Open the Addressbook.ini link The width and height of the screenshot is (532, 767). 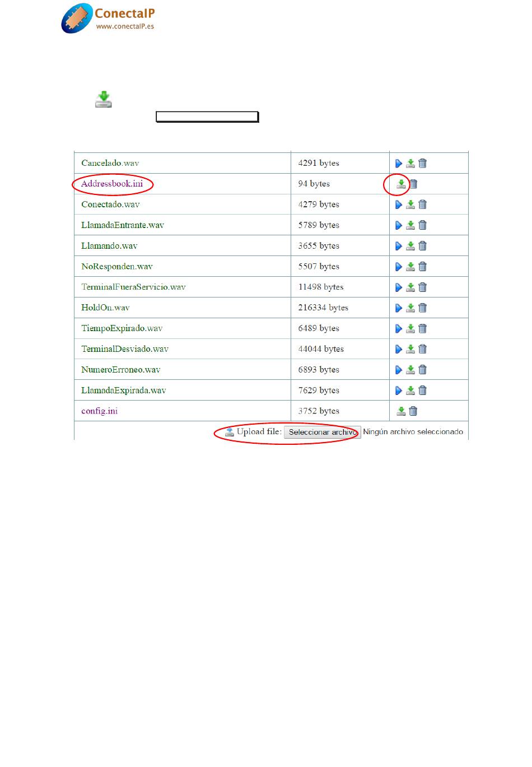pos(112,184)
